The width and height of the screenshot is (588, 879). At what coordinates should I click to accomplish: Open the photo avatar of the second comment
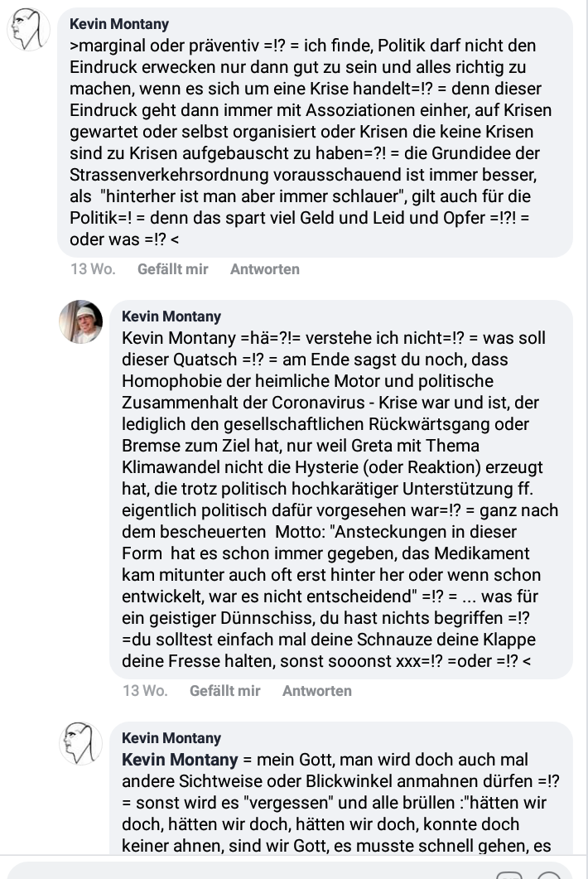click(81, 321)
